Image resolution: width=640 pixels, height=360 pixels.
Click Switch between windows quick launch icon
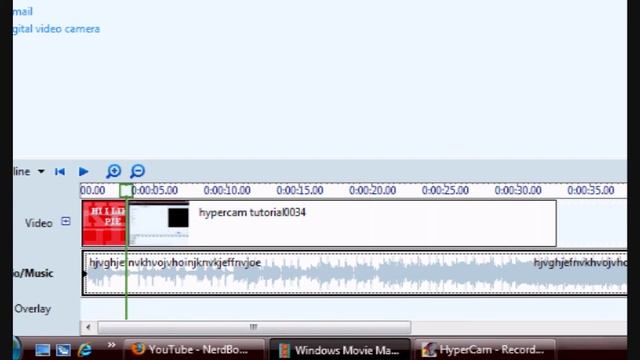click(63, 350)
